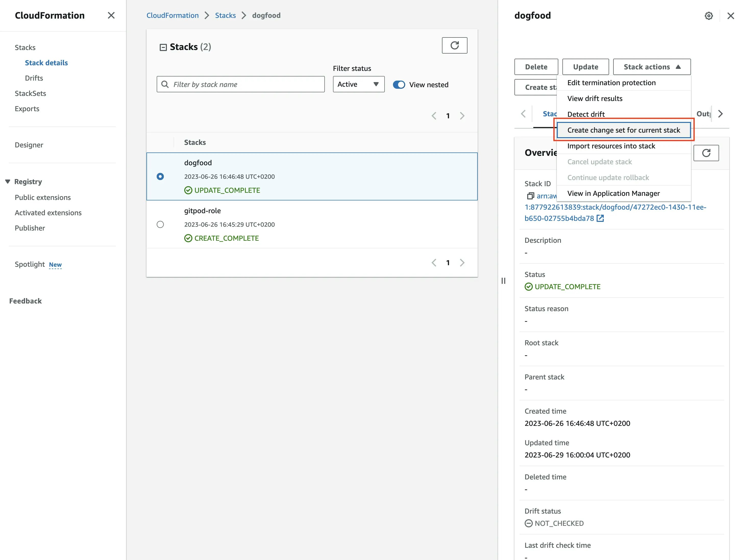The image size is (740, 560).
Task: Open stack panel settings gear
Action: click(x=709, y=16)
